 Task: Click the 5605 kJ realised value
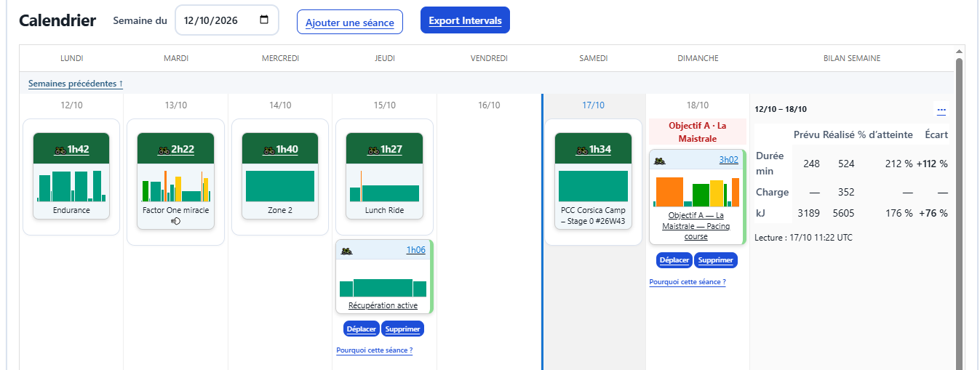(x=843, y=213)
